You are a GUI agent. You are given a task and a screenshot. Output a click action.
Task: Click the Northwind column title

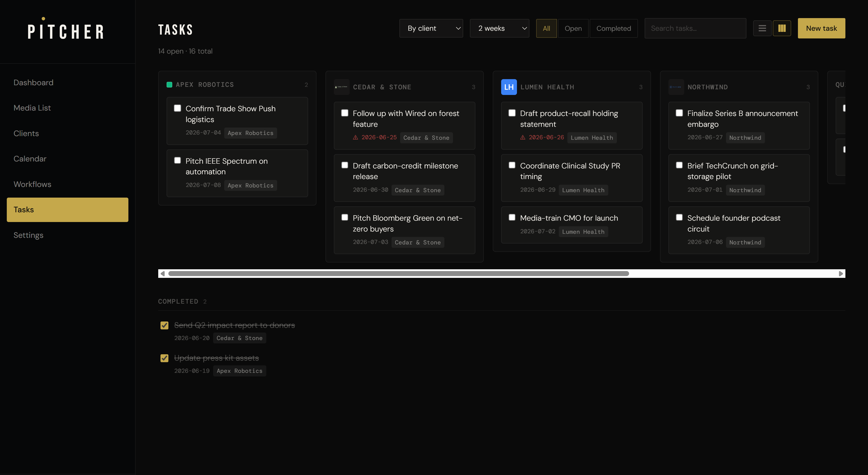708,87
